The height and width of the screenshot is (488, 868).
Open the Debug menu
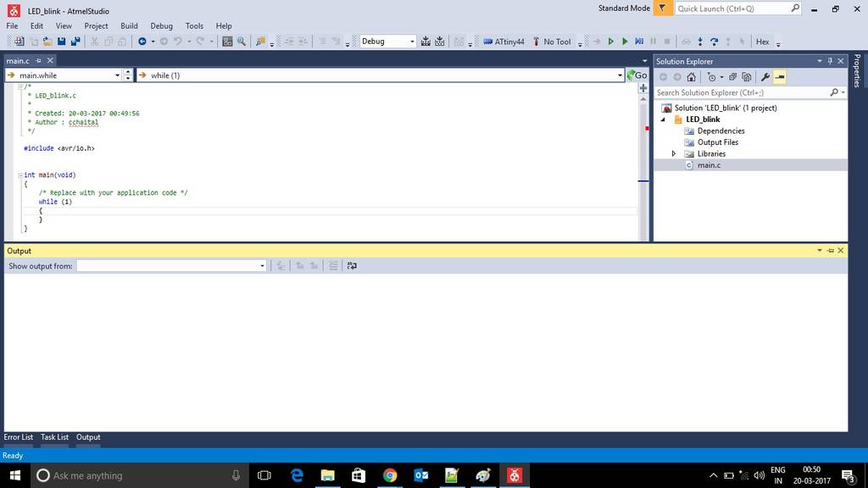click(x=162, y=26)
